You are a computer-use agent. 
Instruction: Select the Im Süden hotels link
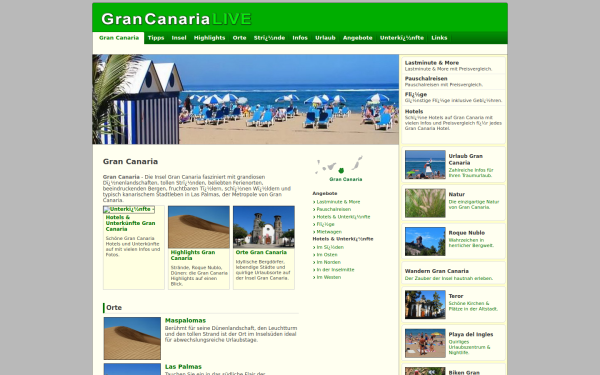pyautogui.click(x=330, y=247)
